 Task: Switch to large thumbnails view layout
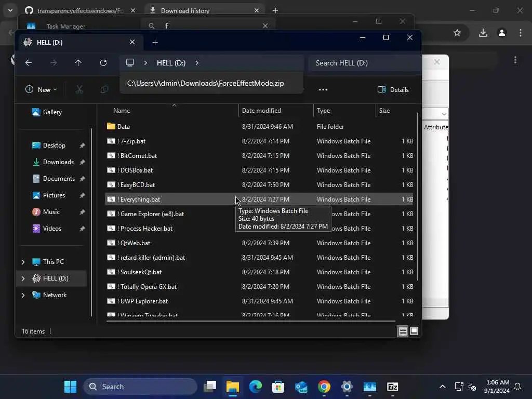414,331
